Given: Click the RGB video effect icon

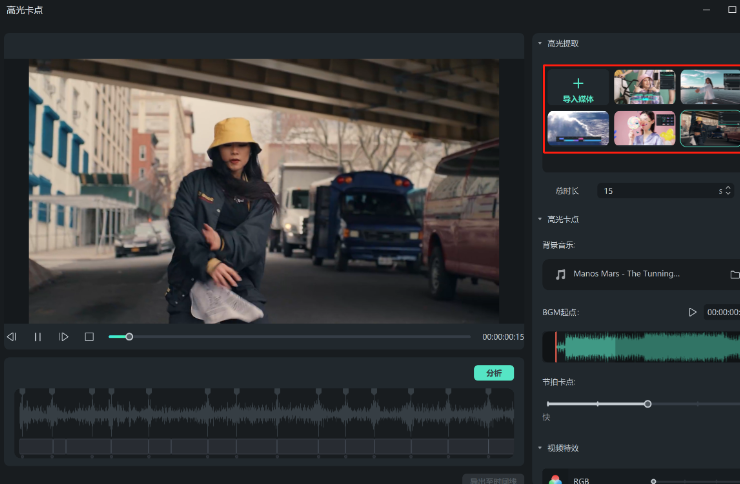Looking at the screenshot, I should (556, 480).
